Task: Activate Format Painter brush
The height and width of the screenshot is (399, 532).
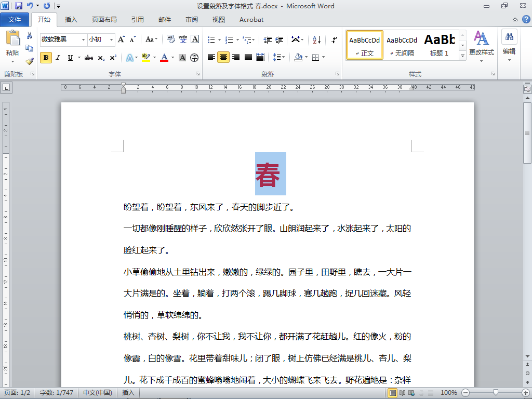Action: 30,61
